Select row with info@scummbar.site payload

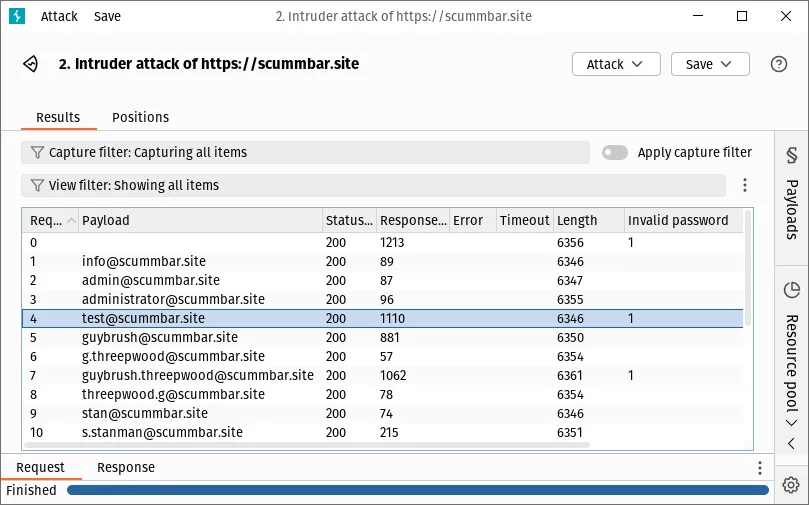tap(382, 262)
